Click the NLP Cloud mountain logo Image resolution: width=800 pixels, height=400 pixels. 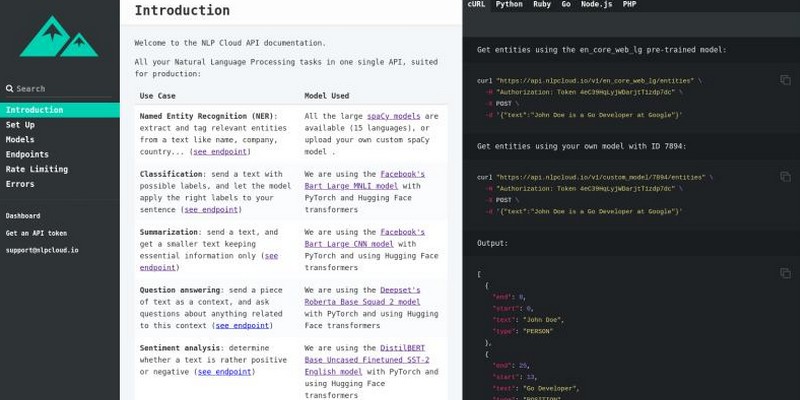[x=59, y=37]
